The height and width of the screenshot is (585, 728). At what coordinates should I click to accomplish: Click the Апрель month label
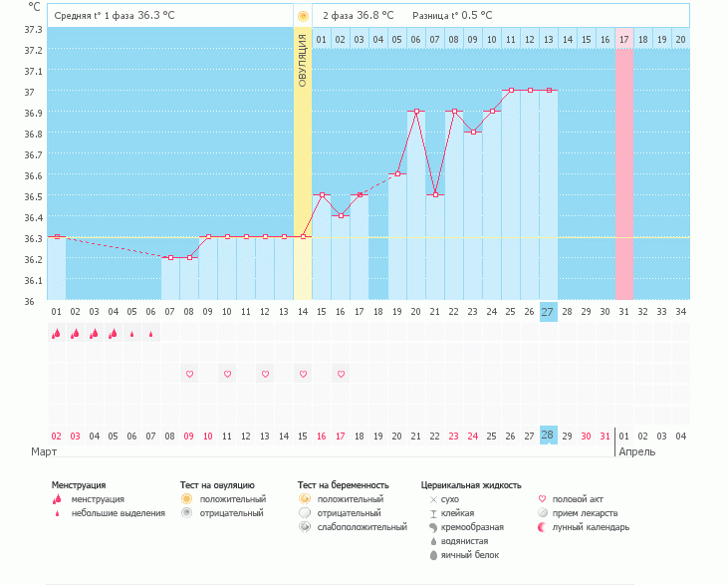[637, 452]
